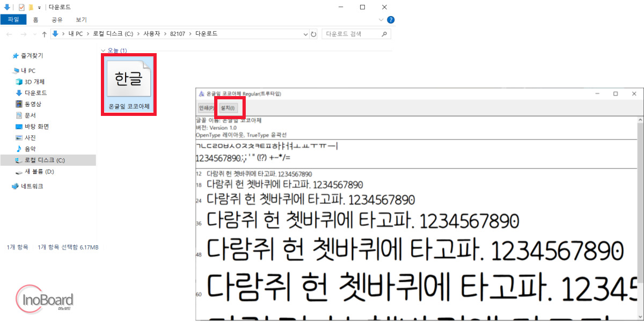Click 로컬 디스크 (C:) breadcrumb in address bar
644x322 pixels.
113,34
